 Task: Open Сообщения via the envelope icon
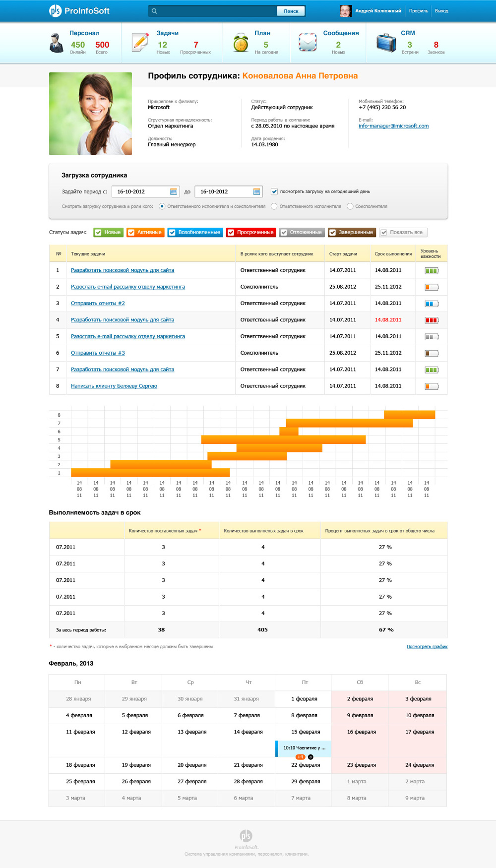point(308,42)
